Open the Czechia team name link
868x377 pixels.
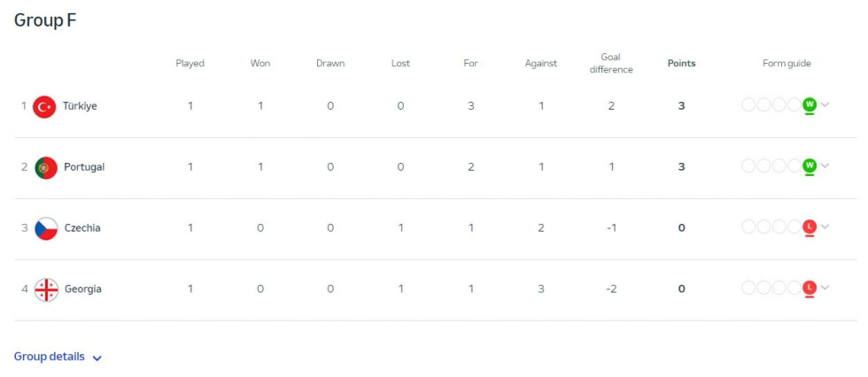[x=82, y=227]
